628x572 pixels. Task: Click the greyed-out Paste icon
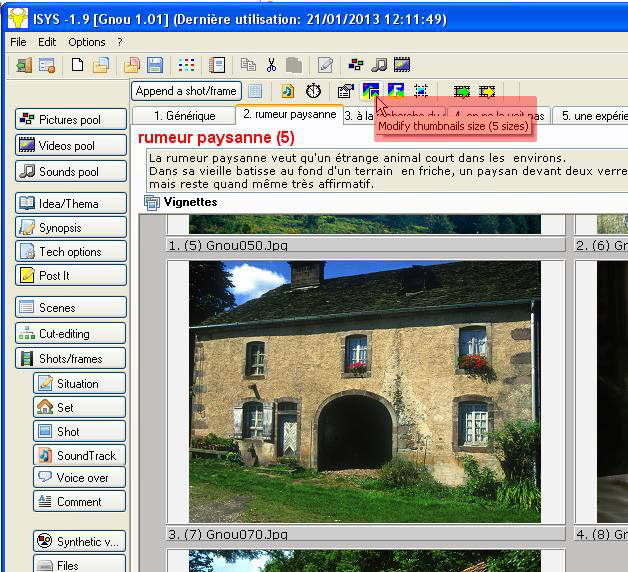tap(294, 65)
